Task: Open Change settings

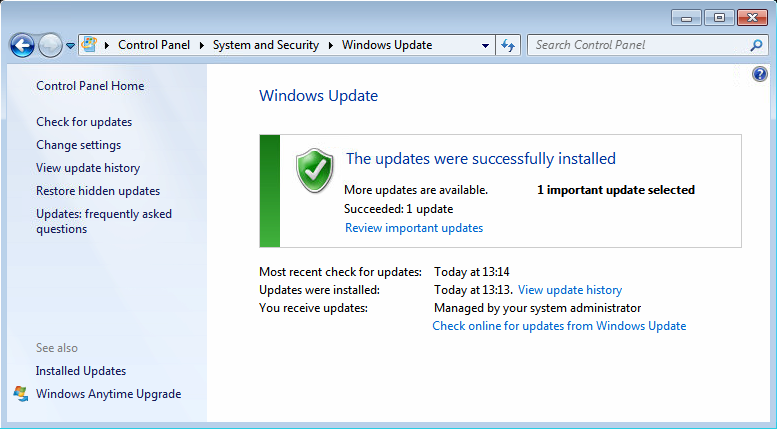Action: pyautogui.click(x=79, y=145)
